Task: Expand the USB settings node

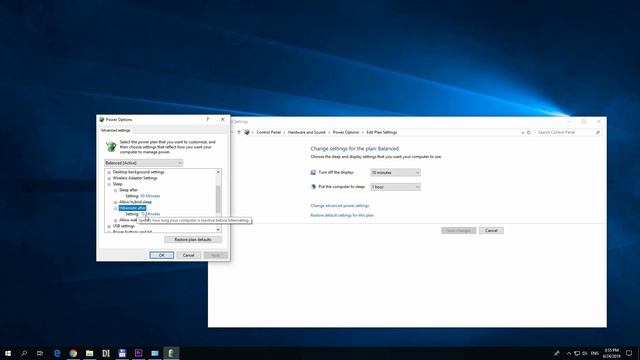Action: pos(109,226)
